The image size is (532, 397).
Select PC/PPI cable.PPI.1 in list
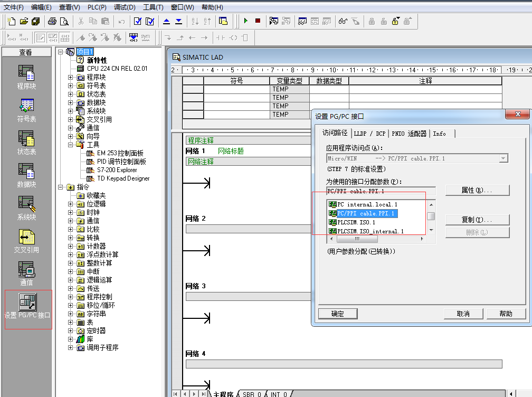tap(363, 213)
